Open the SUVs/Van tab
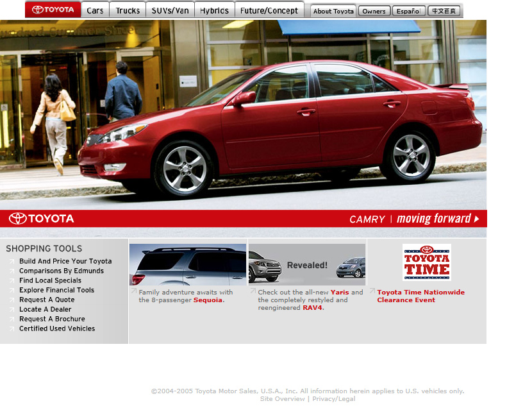 tap(170, 10)
